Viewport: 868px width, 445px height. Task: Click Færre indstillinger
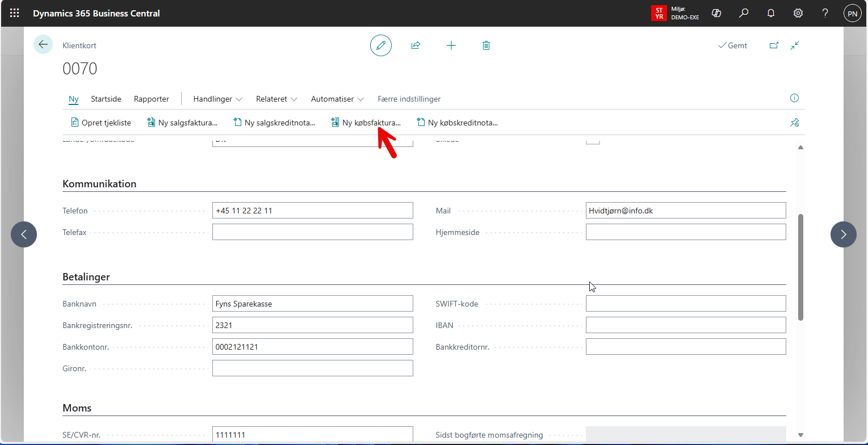[x=409, y=99]
